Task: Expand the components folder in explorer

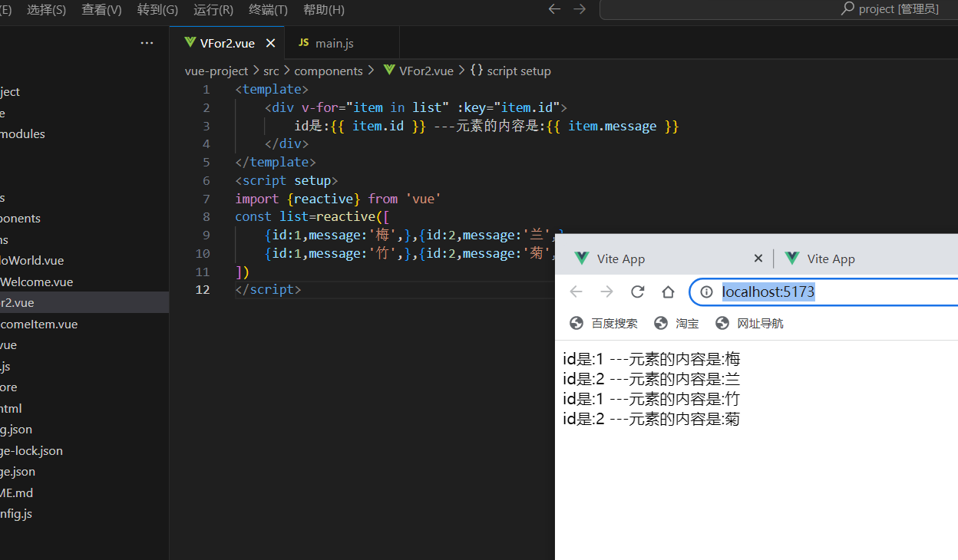Action: [84, 218]
